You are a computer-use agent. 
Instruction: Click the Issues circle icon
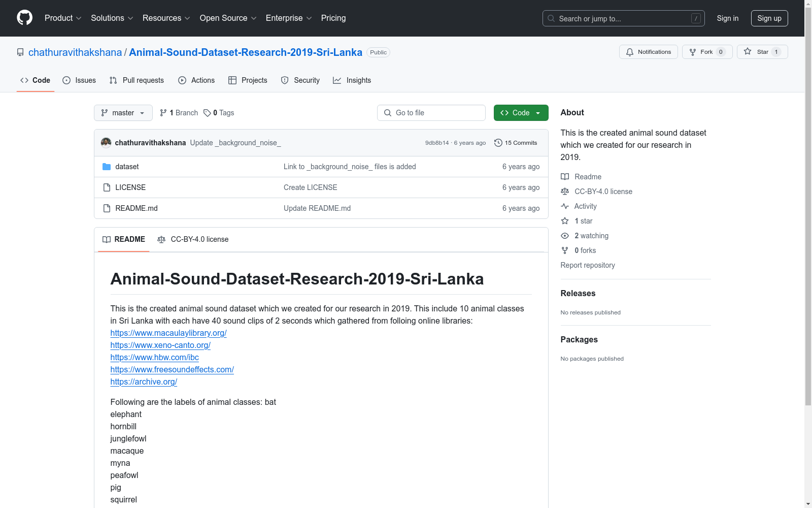point(66,80)
